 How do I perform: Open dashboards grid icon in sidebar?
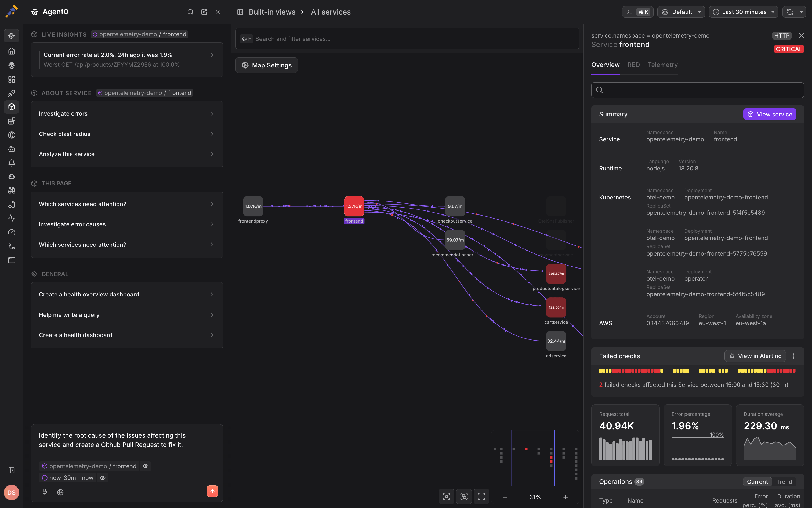pos(12,79)
